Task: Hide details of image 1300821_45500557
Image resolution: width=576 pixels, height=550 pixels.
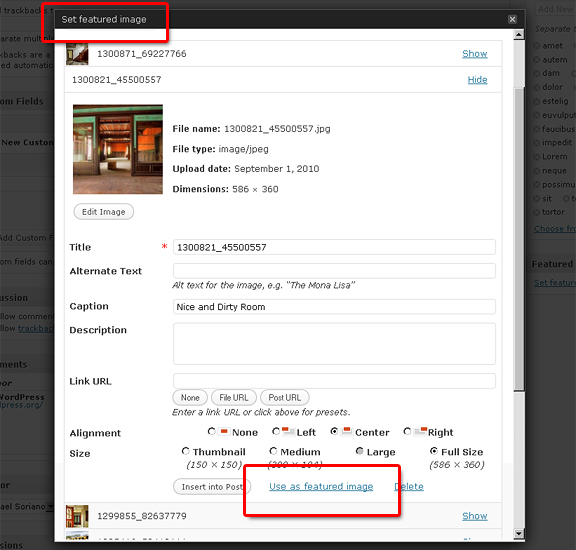Action: 477,80
